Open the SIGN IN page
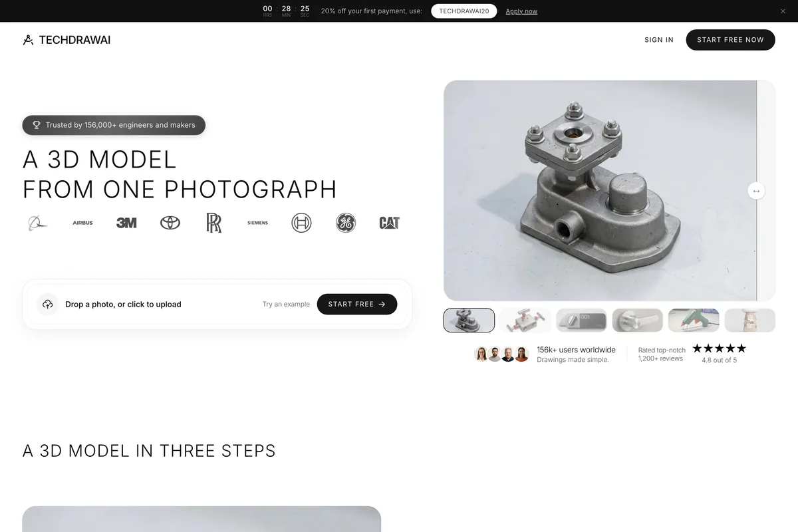This screenshot has width=798, height=532. point(659,40)
